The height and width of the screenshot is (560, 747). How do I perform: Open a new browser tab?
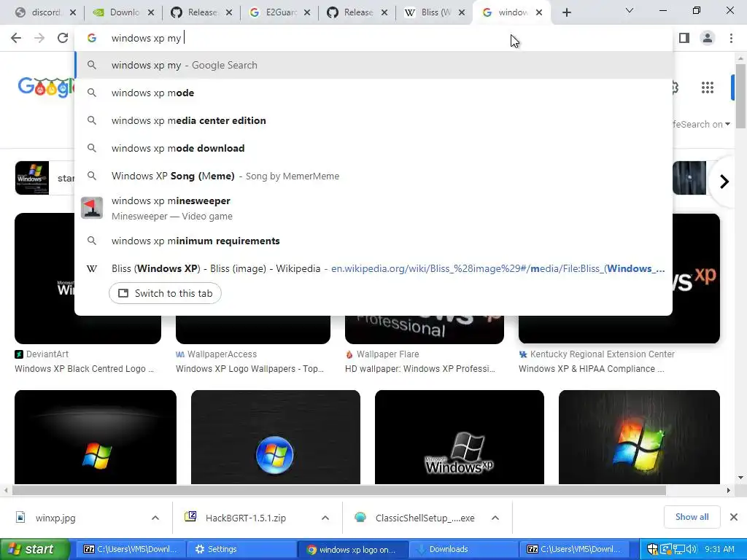566,13
